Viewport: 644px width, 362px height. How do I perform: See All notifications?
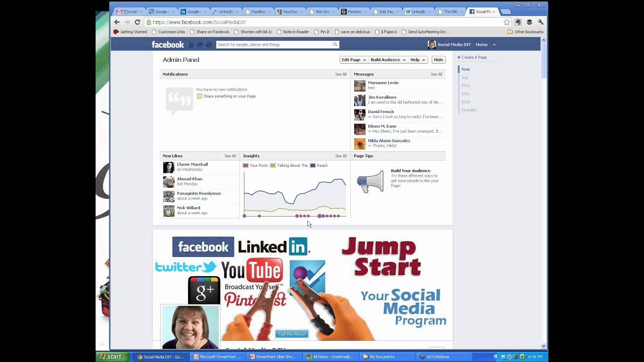pyautogui.click(x=341, y=74)
